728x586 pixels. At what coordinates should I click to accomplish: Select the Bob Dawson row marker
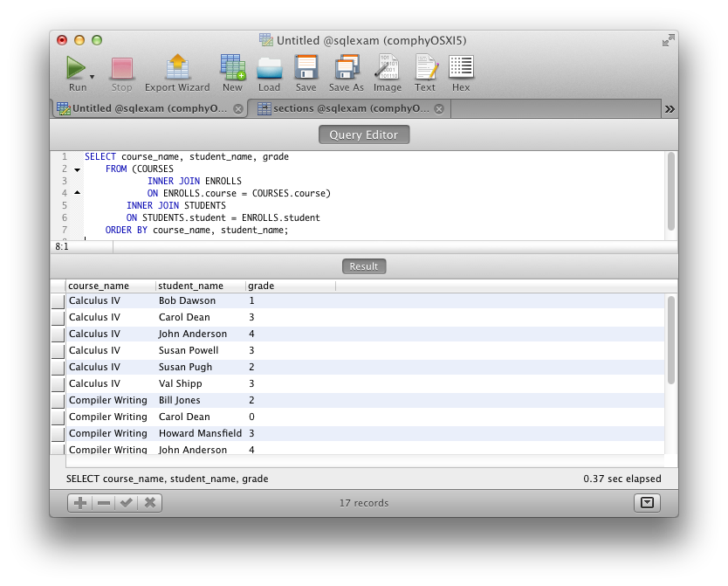tap(58, 301)
